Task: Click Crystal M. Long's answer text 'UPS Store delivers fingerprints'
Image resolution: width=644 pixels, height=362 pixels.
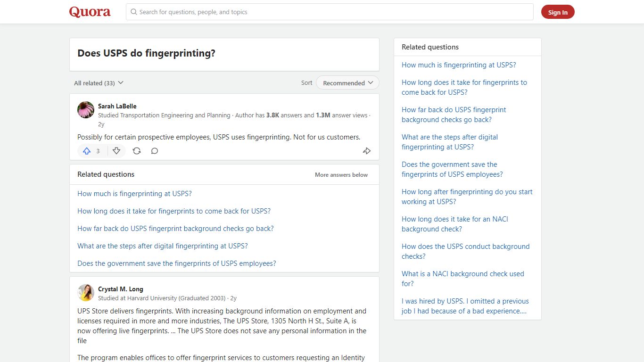Action: [x=222, y=326]
